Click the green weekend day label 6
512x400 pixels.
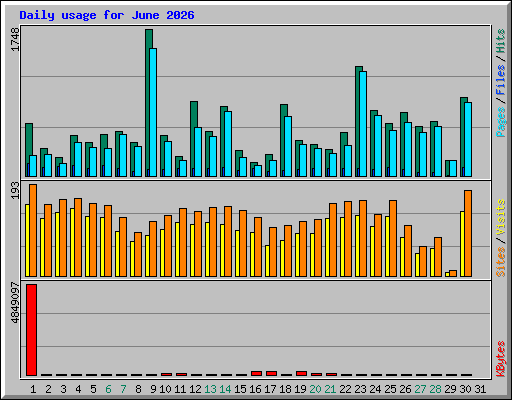(x=108, y=389)
